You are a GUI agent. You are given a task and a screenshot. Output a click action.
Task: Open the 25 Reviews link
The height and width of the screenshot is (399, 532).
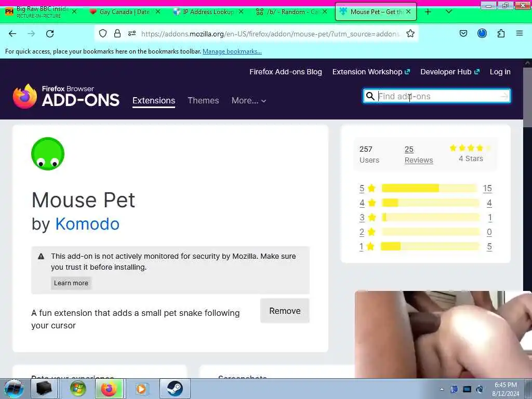[419, 155]
